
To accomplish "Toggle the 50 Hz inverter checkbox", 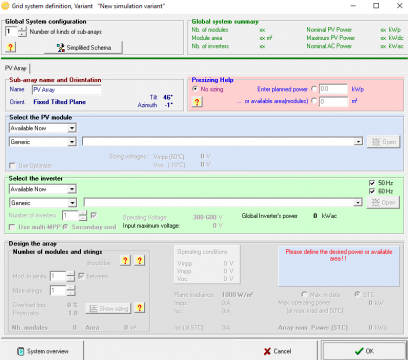I will coord(372,183).
